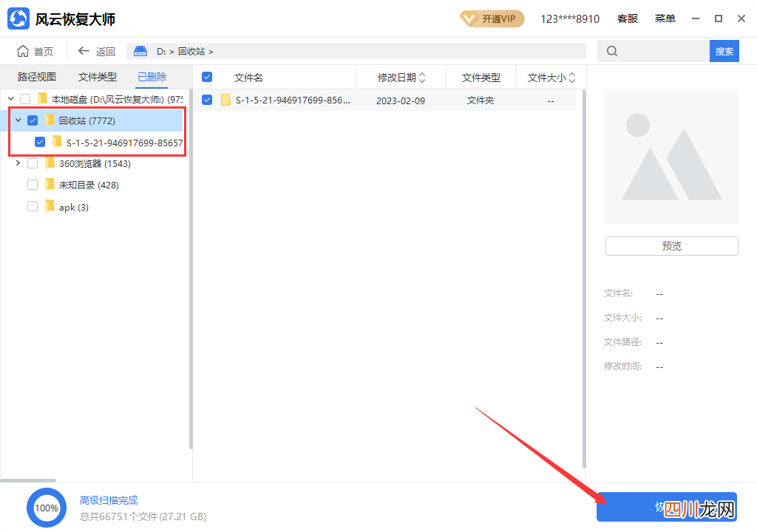
Task: Click the 2023-02-09 date cell
Action: (x=401, y=100)
